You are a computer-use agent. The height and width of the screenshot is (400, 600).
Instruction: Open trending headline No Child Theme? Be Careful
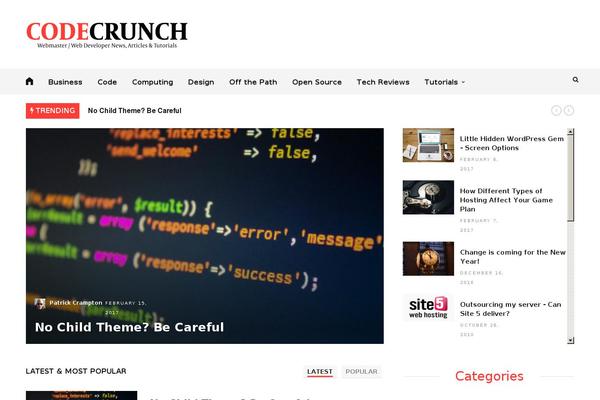[x=134, y=111]
